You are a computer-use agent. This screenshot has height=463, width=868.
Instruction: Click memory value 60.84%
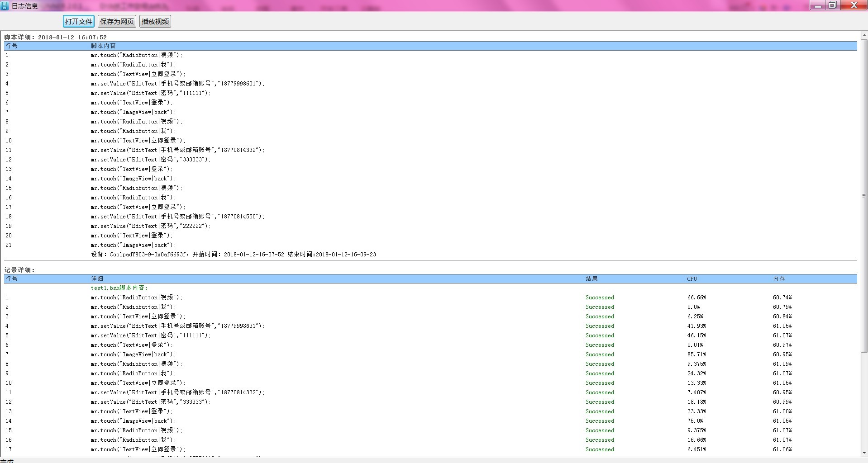782,317
